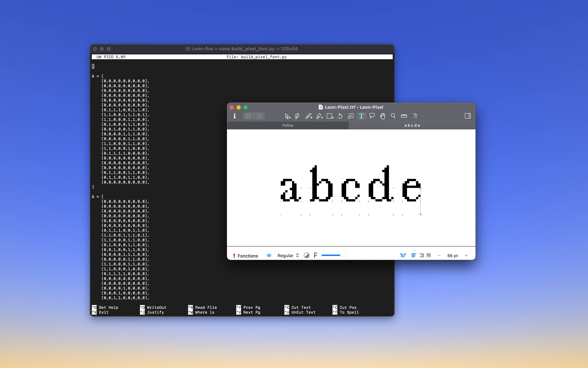This screenshot has width=588, height=368.
Task: Toggle the preview eye in the bottom bar
Action: point(269,256)
